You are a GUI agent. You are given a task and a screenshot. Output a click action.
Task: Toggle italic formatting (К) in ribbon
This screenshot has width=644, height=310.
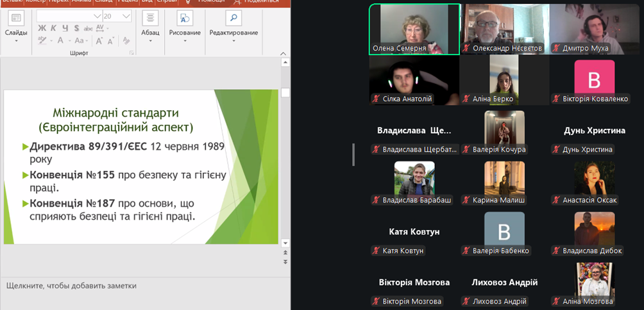tap(54, 28)
